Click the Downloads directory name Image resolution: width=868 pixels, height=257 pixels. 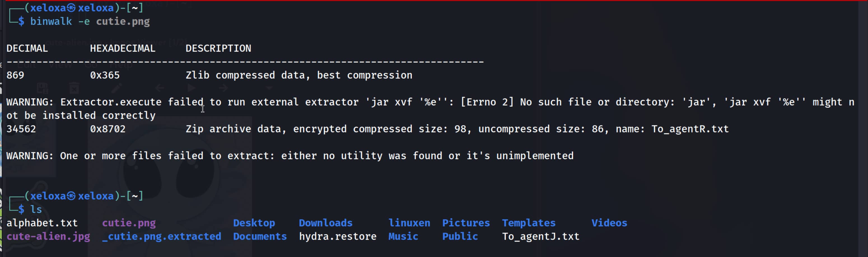[325, 223]
